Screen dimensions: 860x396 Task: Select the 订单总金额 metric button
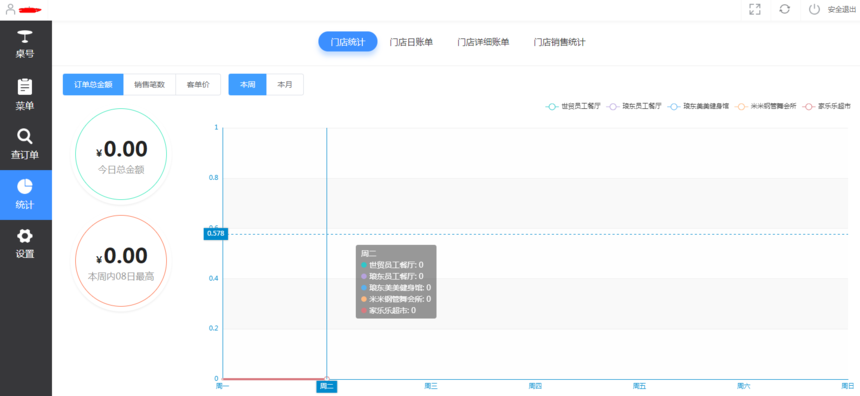point(93,84)
